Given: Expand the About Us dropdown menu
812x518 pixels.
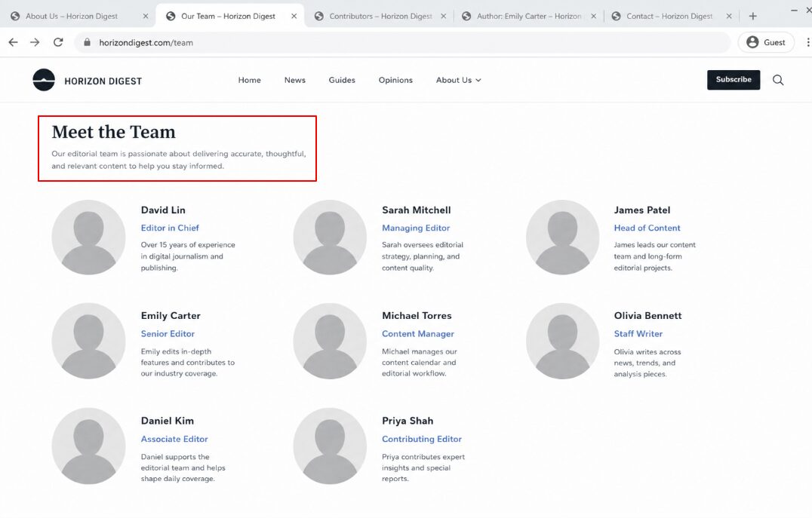Looking at the screenshot, I should coord(458,80).
